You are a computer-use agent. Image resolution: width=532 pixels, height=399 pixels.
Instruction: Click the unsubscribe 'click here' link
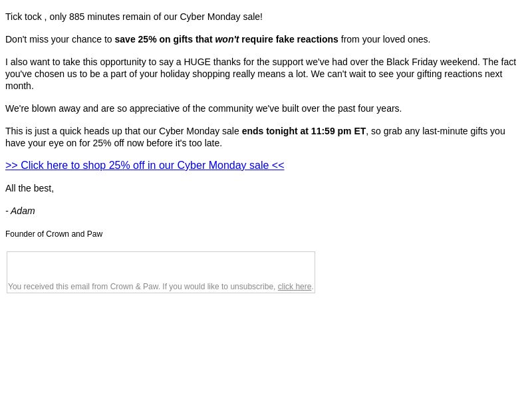(x=295, y=287)
